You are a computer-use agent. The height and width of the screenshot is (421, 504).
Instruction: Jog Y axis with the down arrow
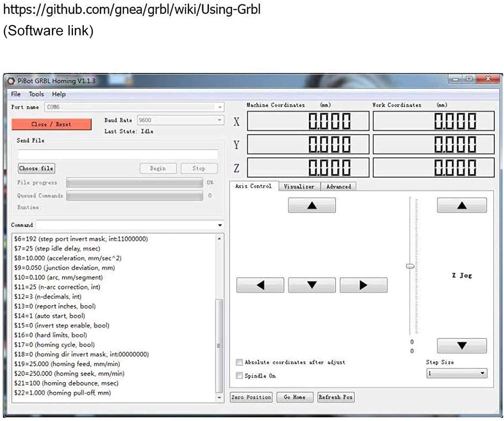[312, 285]
